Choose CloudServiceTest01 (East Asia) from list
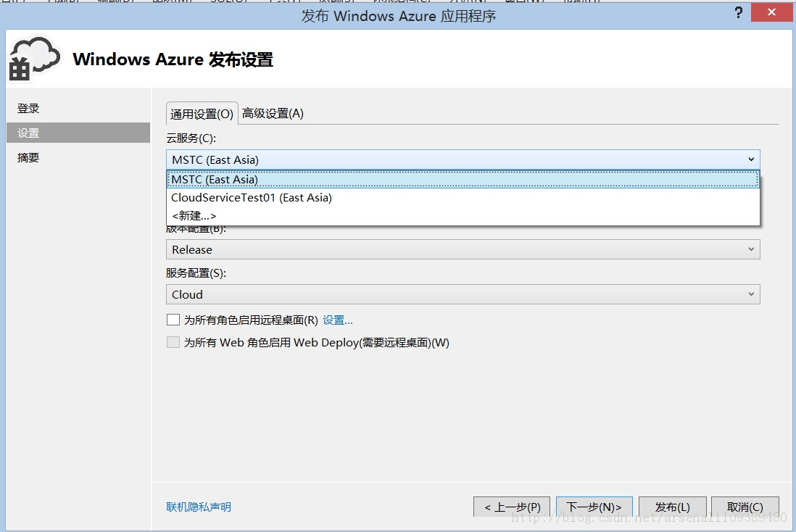 point(463,197)
